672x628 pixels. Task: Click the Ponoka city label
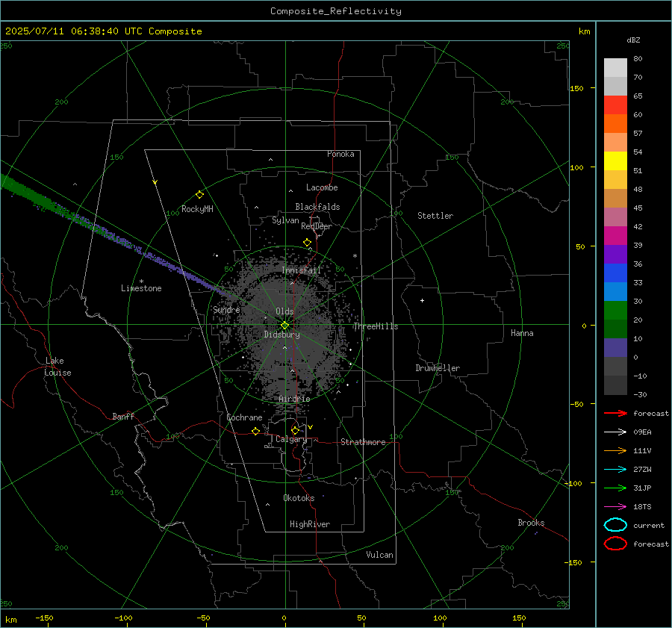point(340,154)
